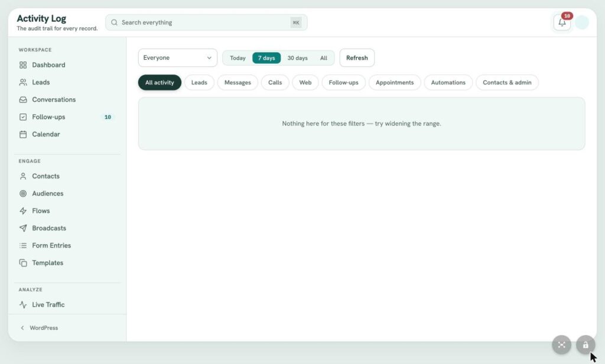The width and height of the screenshot is (605, 364).
Task: Click the red notification count badge
Action: click(x=567, y=16)
